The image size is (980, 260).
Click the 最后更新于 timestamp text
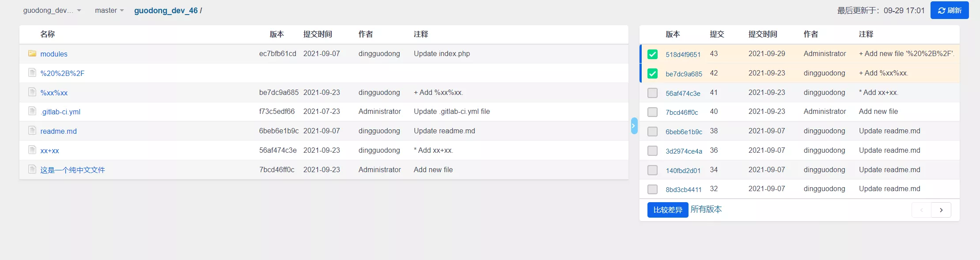(881, 10)
